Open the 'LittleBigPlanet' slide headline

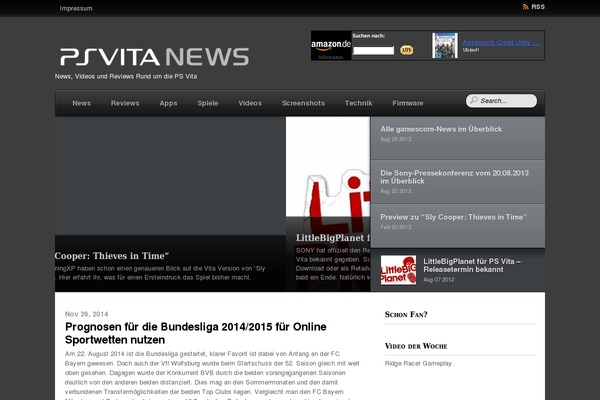coord(333,238)
